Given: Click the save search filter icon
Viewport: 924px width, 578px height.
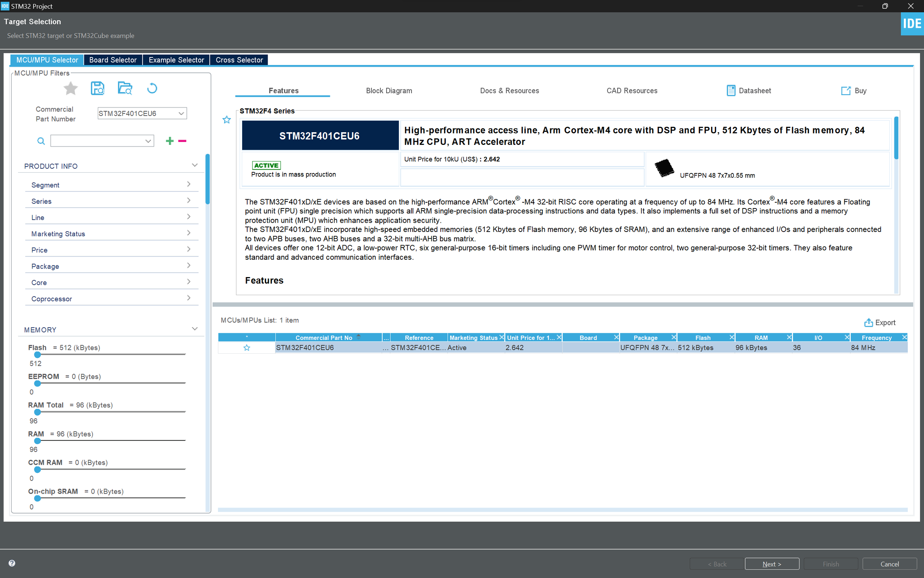Looking at the screenshot, I should click(97, 89).
